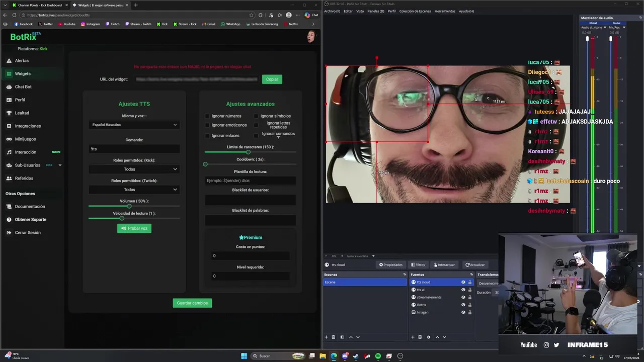Open Alertas in BotRix sidebar
This screenshot has height=362, width=644.
click(22, 61)
